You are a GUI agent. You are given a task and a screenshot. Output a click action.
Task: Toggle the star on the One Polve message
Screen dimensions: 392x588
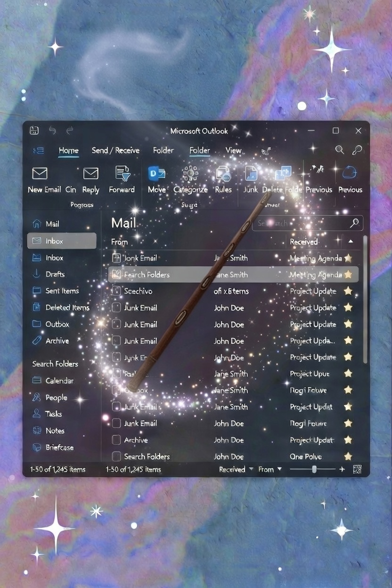pyautogui.click(x=348, y=456)
